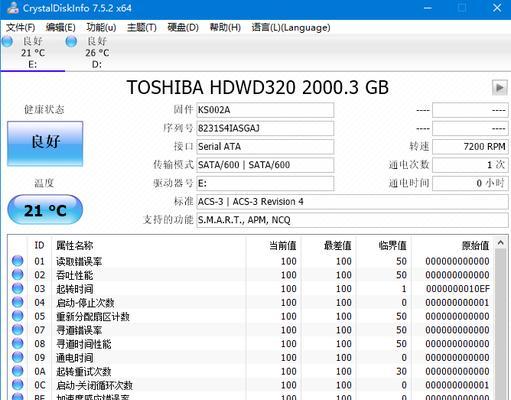Click the status orb of row 03 起转时间
This screenshot has width=511, height=400.
[17, 288]
